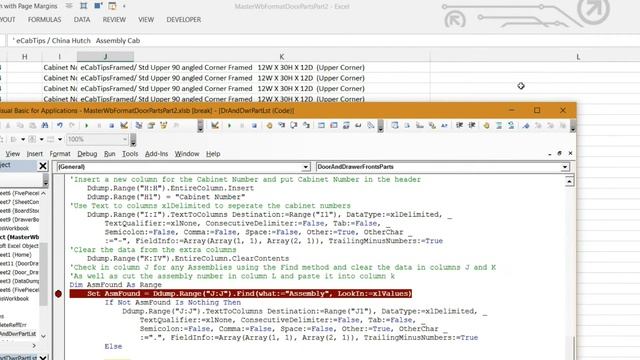This screenshot has width=640, height=360.
Task: Open the Center dropdown arrow on UserForm toolbar
Action: coord(42,140)
